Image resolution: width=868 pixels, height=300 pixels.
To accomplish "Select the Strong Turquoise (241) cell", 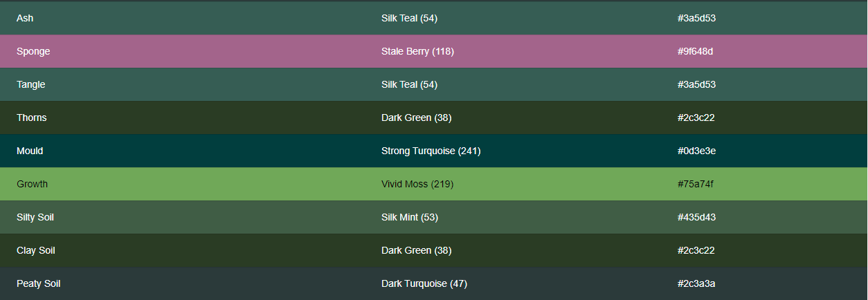I will 431,151.
